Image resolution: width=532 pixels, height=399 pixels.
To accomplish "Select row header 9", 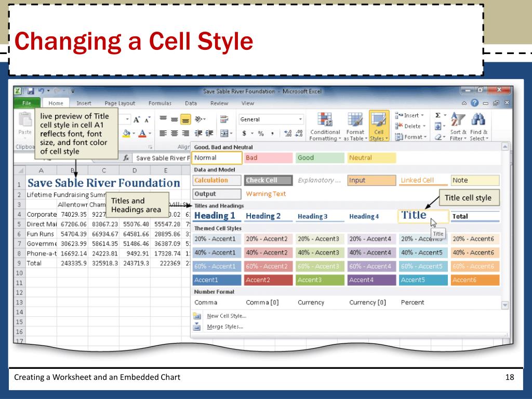I will point(19,263).
